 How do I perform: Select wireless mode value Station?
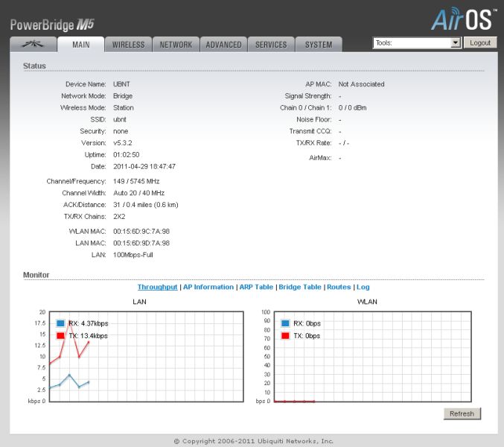[x=124, y=108]
